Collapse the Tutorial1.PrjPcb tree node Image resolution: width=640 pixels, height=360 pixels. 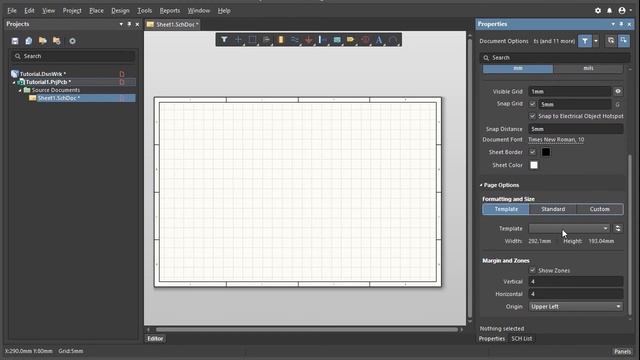(14, 82)
